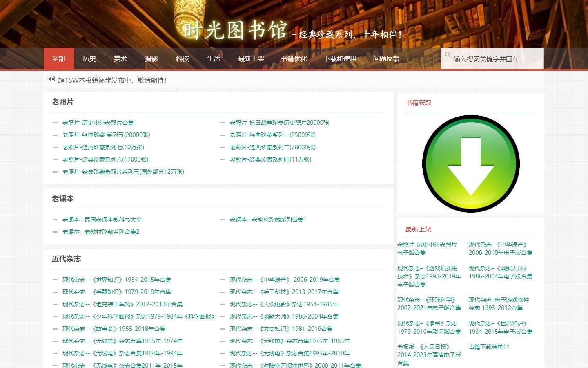Image resolution: width=588 pixels, height=368 pixels.
Task: Open 老照片-经典珍藏系列四(11万张)
Action: click(270, 159)
